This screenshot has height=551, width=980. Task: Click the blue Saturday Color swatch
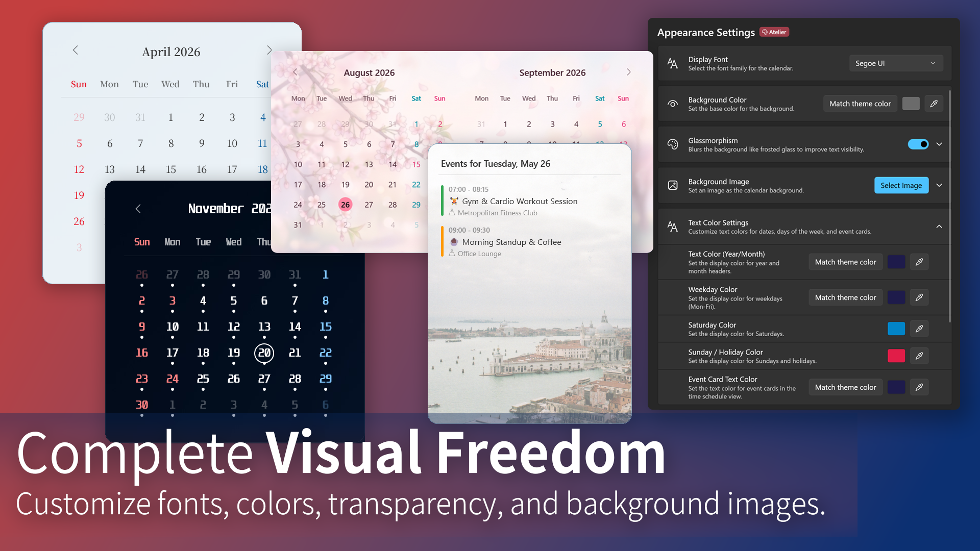pyautogui.click(x=896, y=329)
